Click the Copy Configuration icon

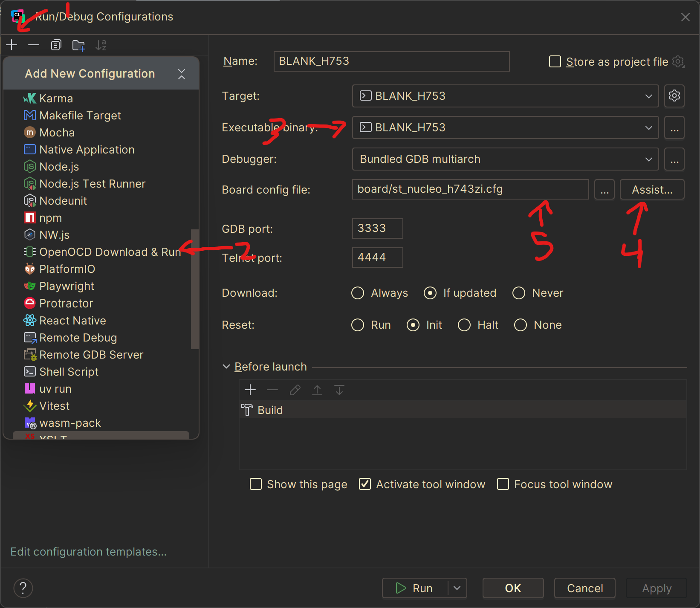pos(56,45)
